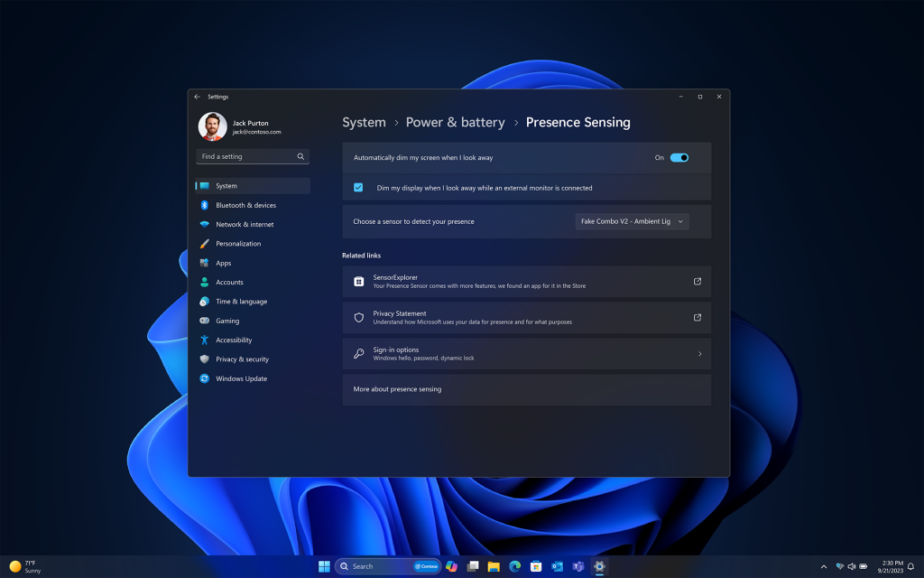Image resolution: width=924 pixels, height=578 pixels.
Task: Click the back arrow in Settings
Action: coord(198,97)
